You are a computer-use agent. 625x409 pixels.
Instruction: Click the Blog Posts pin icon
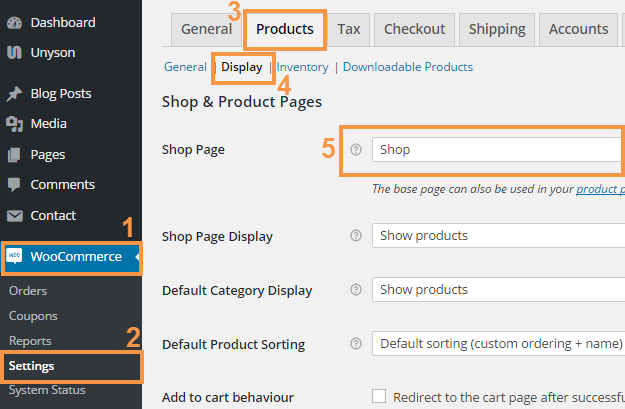click(x=14, y=94)
